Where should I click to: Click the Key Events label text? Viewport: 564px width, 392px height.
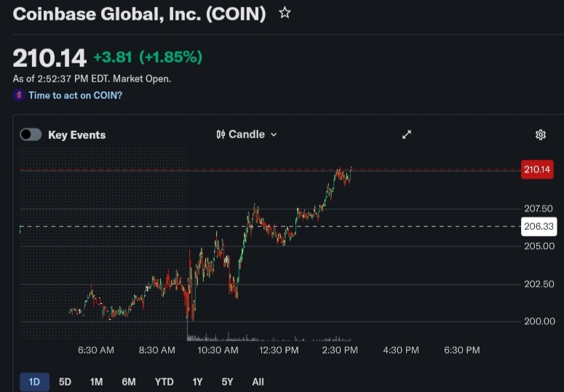[x=77, y=135]
